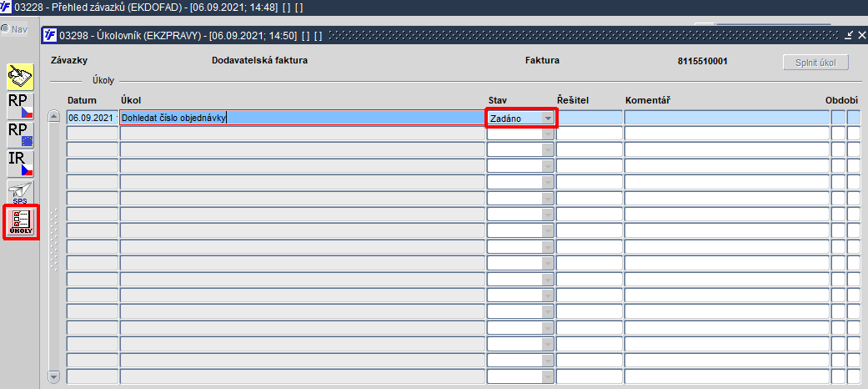Click the Závazky label
Screen dimensions: 868x389
(x=69, y=60)
